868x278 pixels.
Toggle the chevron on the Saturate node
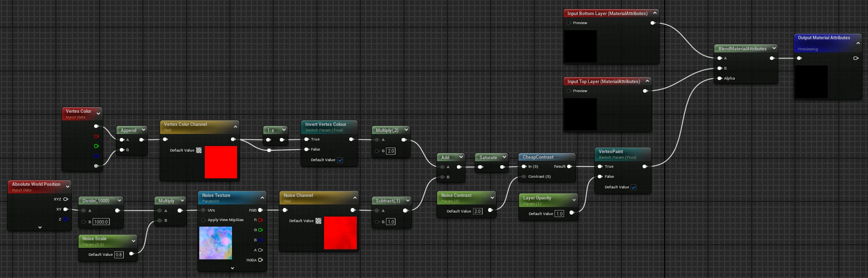point(504,157)
